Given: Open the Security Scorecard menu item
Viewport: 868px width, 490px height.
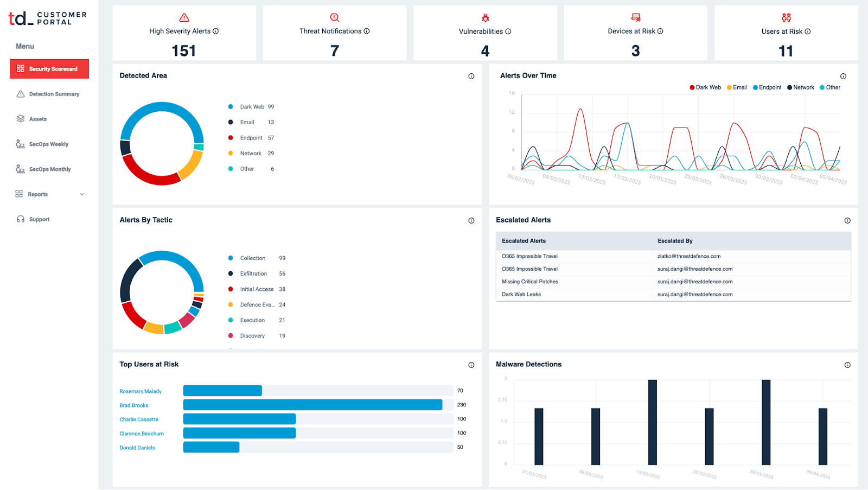Looking at the screenshot, I should (49, 69).
